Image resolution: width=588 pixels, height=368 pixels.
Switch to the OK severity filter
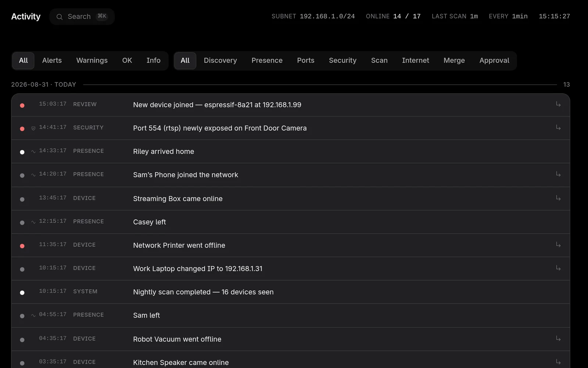tap(127, 61)
